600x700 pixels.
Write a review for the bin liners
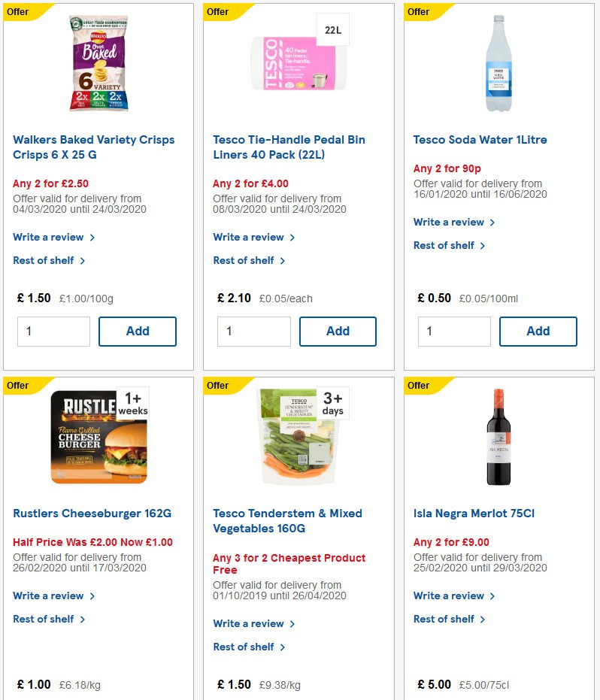(249, 237)
